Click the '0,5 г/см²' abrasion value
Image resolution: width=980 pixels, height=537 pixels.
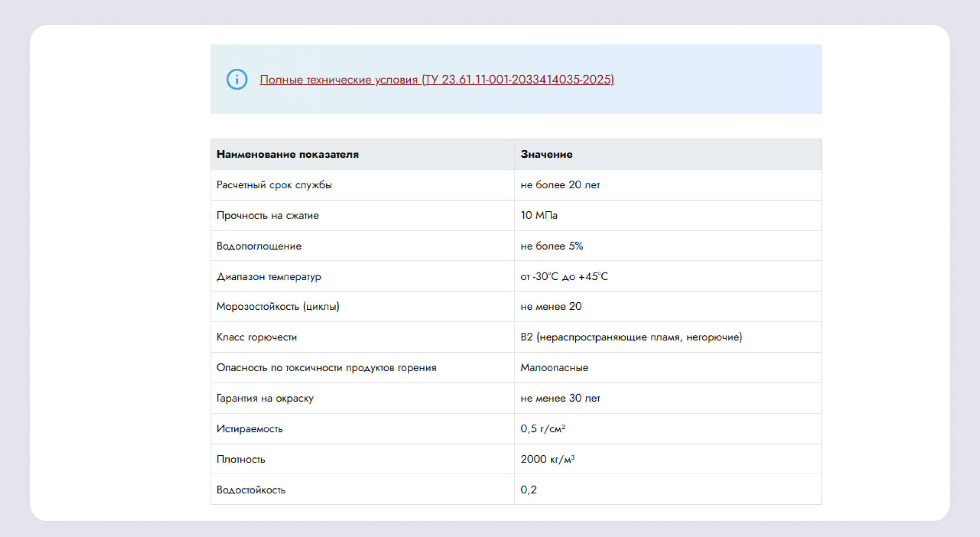point(543,429)
